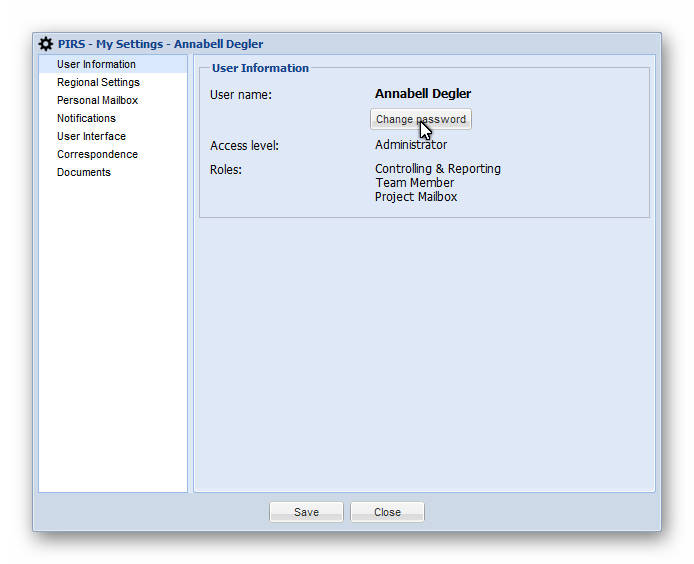Click the Roles field label
Image resolution: width=694 pixels, height=564 pixels.
pos(225,170)
